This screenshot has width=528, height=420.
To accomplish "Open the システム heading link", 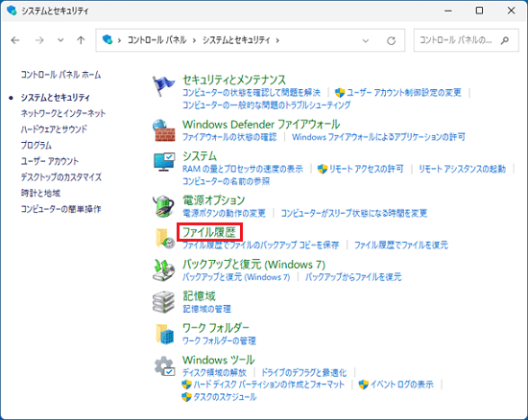I will [x=200, y=156].
